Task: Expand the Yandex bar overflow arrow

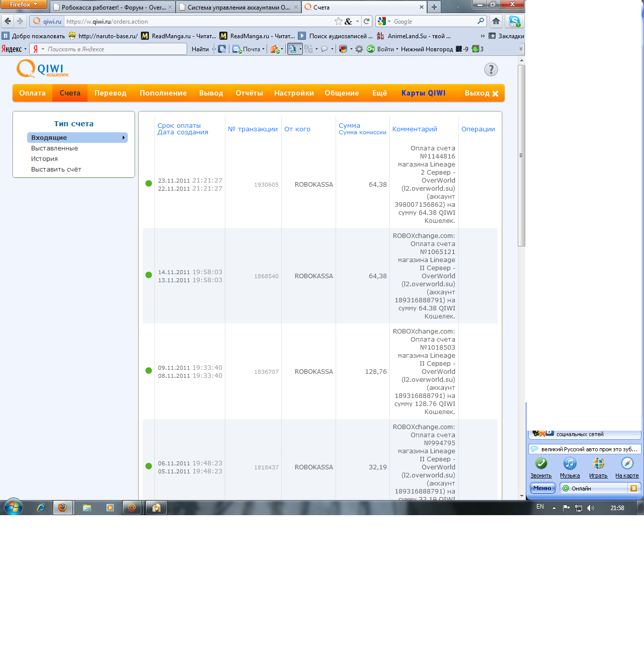Action: point(521,49)
